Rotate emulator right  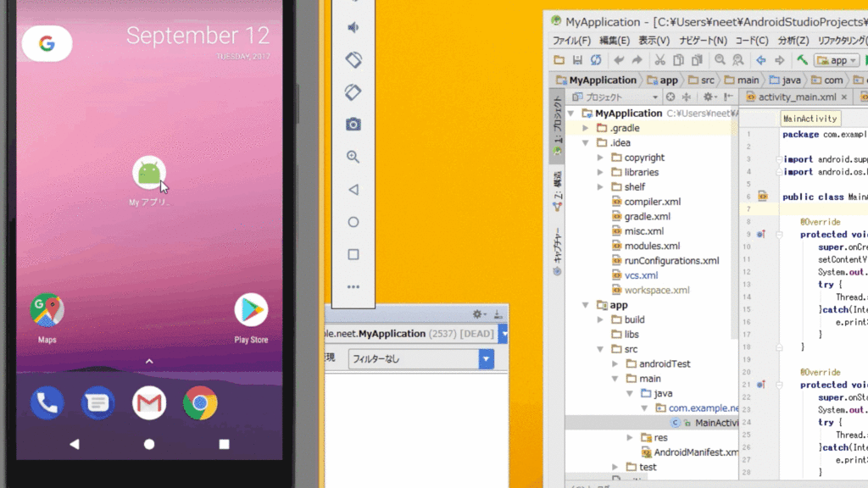(353, 91)
